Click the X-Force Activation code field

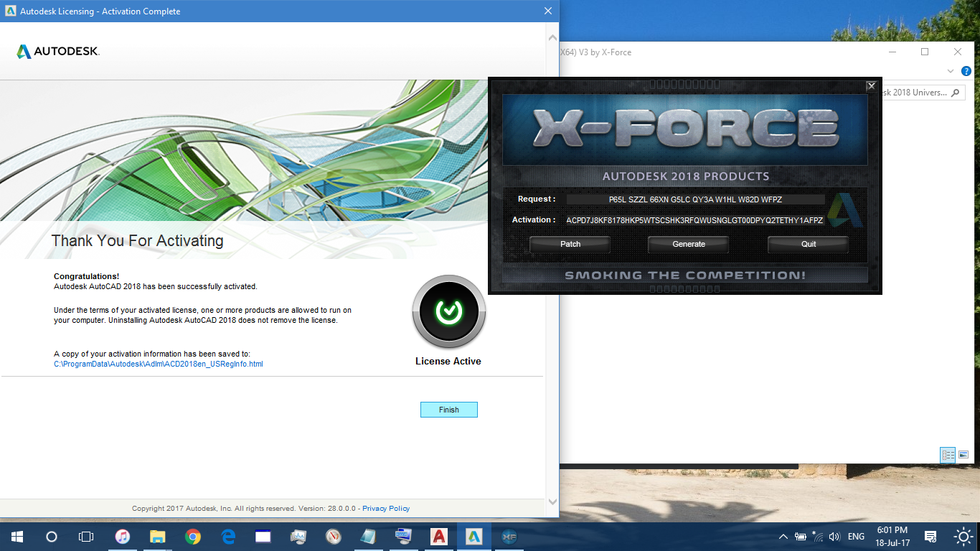(x=695, y=220)
